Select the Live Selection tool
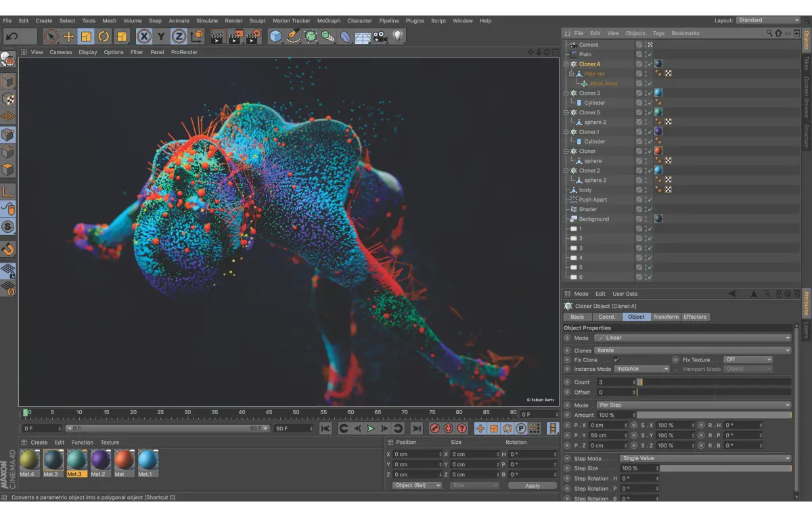 point(51,37)
